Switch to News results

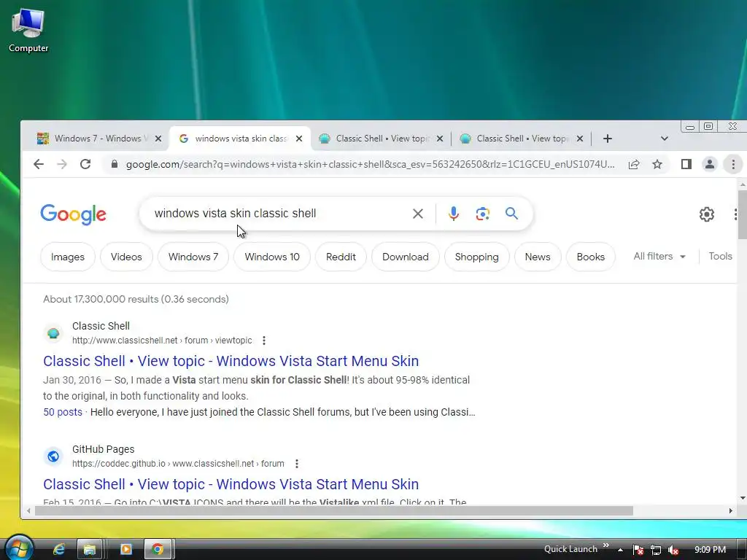pos(538,257)
